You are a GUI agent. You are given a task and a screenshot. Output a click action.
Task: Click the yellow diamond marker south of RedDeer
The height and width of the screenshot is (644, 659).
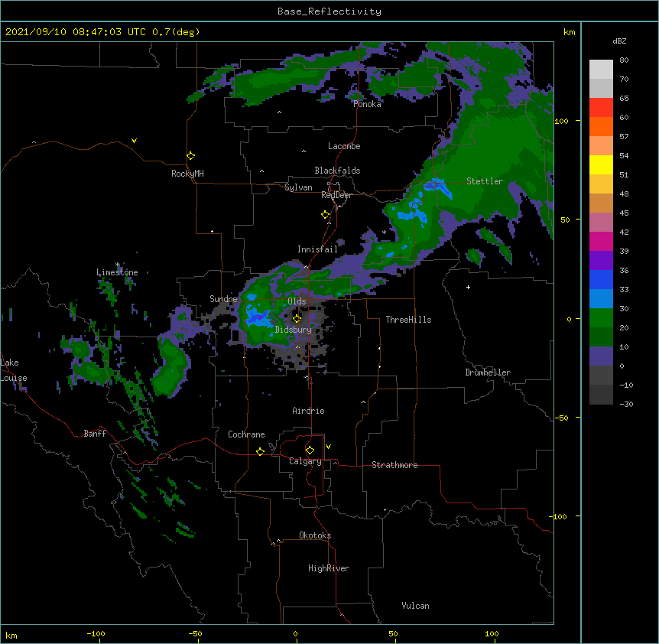pyautogui.click(x=325, y=214)
